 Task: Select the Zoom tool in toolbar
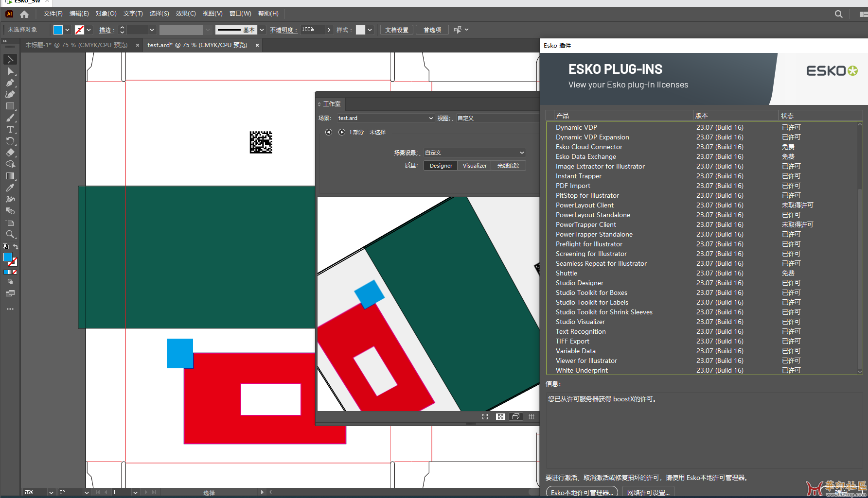[x=10, y=234]
